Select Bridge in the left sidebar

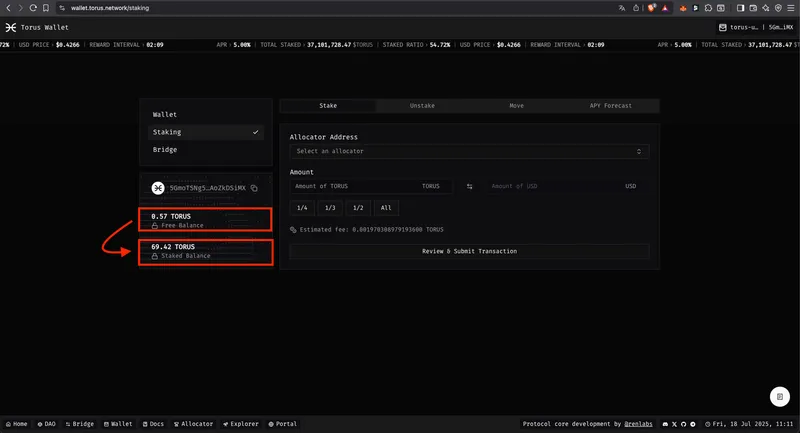(x=165, y=150)
